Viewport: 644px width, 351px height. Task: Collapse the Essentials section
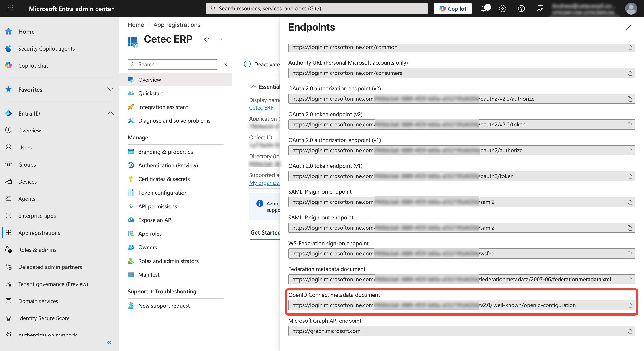pos(254,87)
